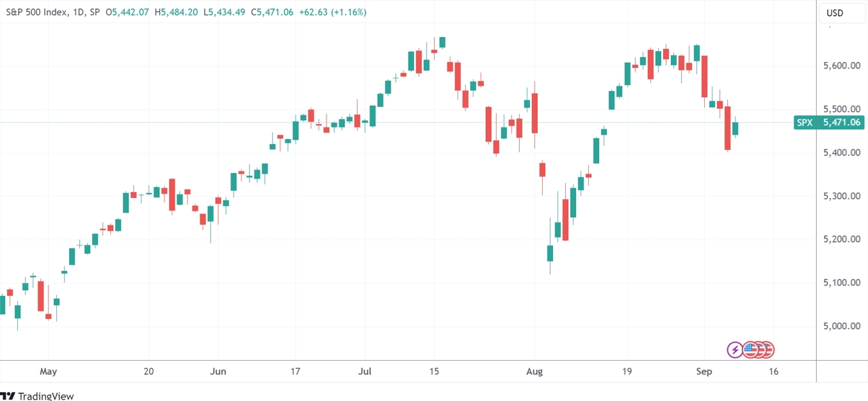Open the USD currency selector
868x401 pixels.
(x=835, y=13)
